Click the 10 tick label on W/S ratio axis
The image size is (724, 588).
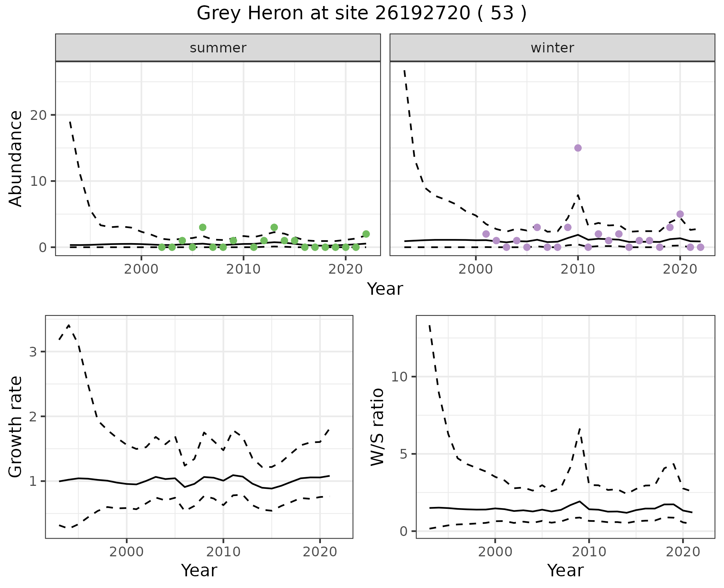[x=399, y=377]
